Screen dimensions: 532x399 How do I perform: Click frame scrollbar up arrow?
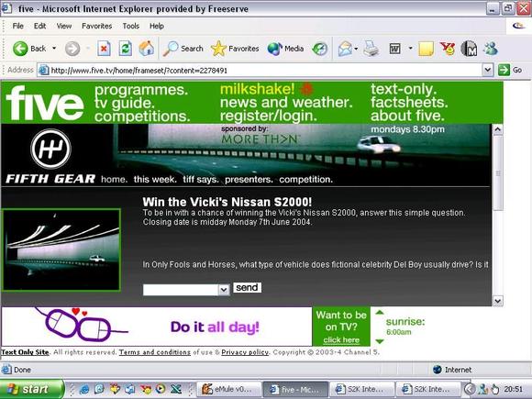(x=497, y=129)
